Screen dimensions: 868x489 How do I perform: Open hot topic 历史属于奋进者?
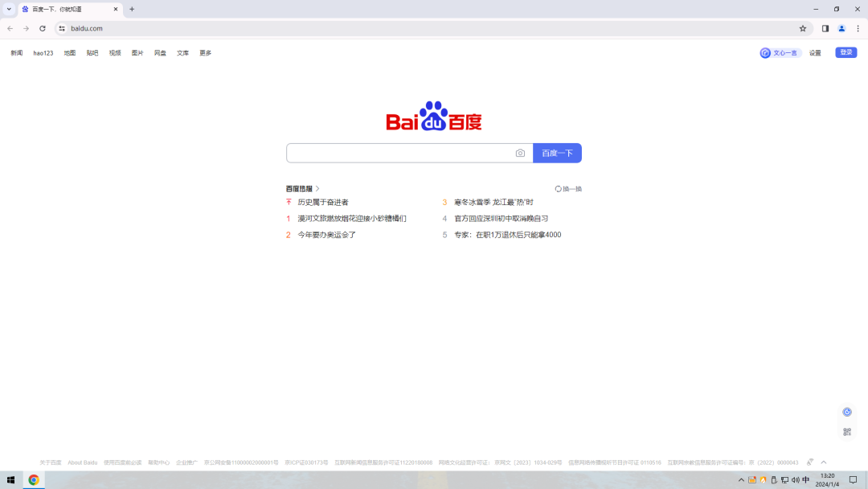point(323,203)
